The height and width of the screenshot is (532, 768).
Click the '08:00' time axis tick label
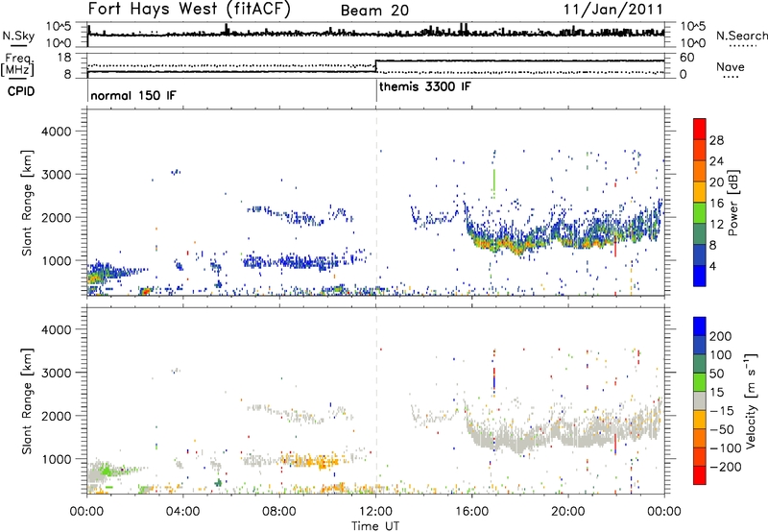click(x=279, y=512)
